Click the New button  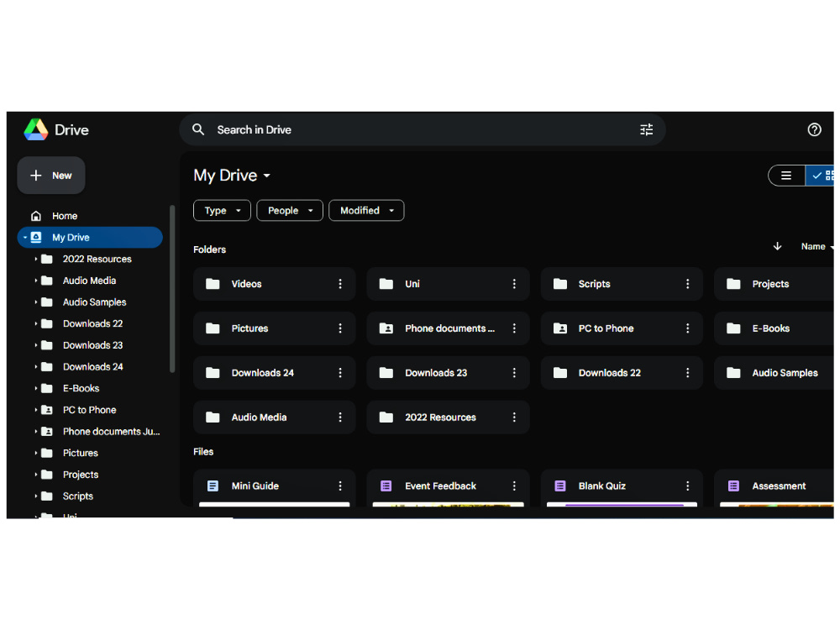point(51,176)
